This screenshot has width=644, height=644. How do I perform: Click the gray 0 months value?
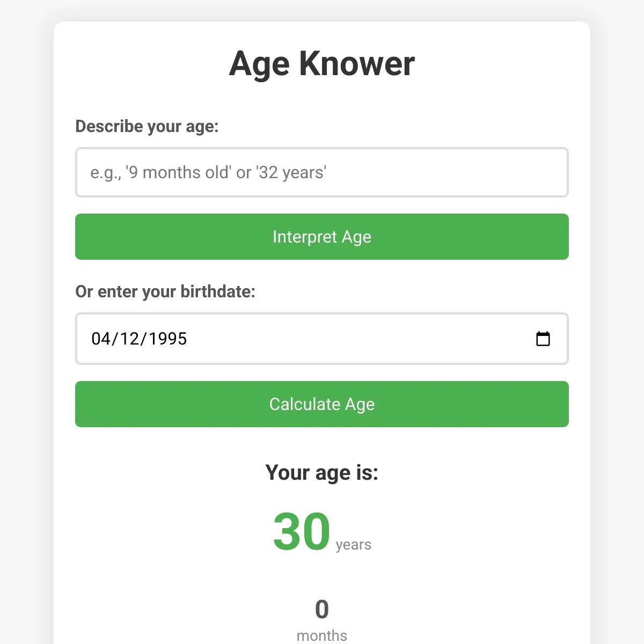[x=322, y=609]
